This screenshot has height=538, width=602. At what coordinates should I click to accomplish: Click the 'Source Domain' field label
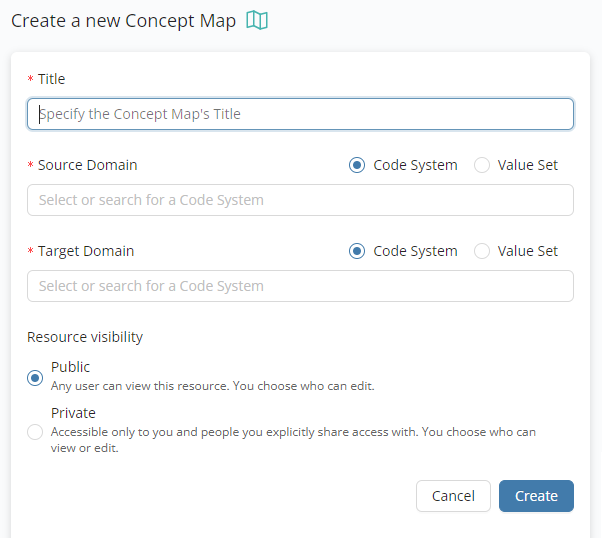point(87,165)
